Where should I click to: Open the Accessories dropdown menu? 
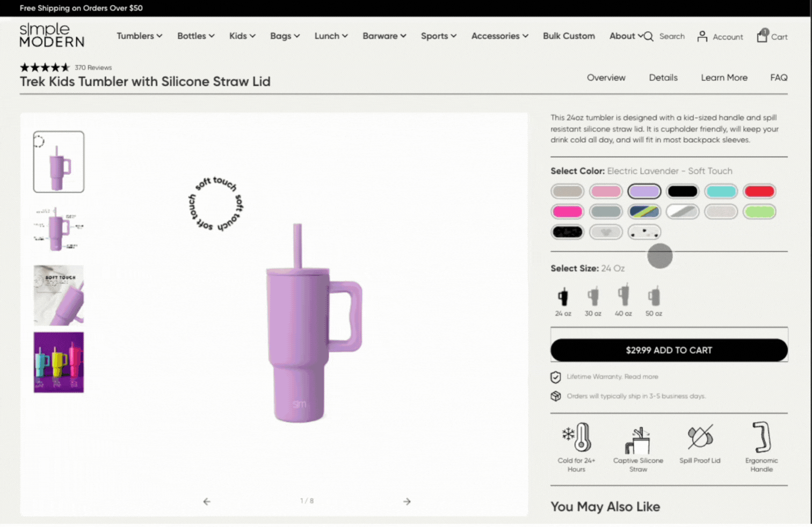click(500, 36)
